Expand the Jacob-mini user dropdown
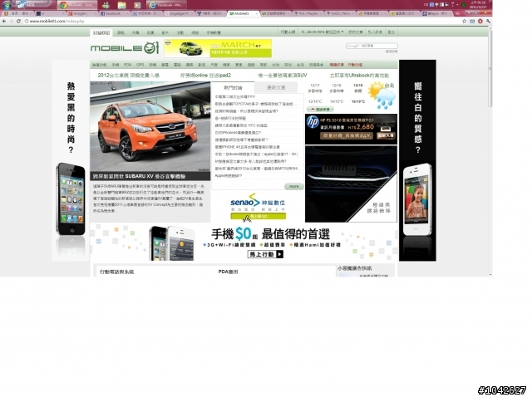Image resolution: width=532 pixels, height=397 pixels. [323, 32]
